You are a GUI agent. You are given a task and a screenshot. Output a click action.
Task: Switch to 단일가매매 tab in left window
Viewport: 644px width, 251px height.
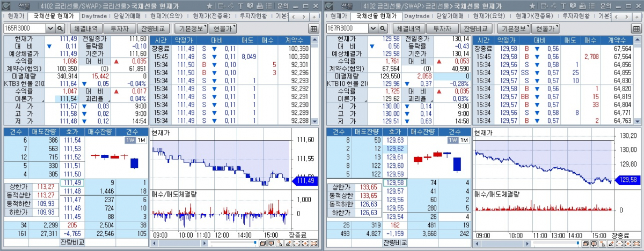click(x=127, y=16)
